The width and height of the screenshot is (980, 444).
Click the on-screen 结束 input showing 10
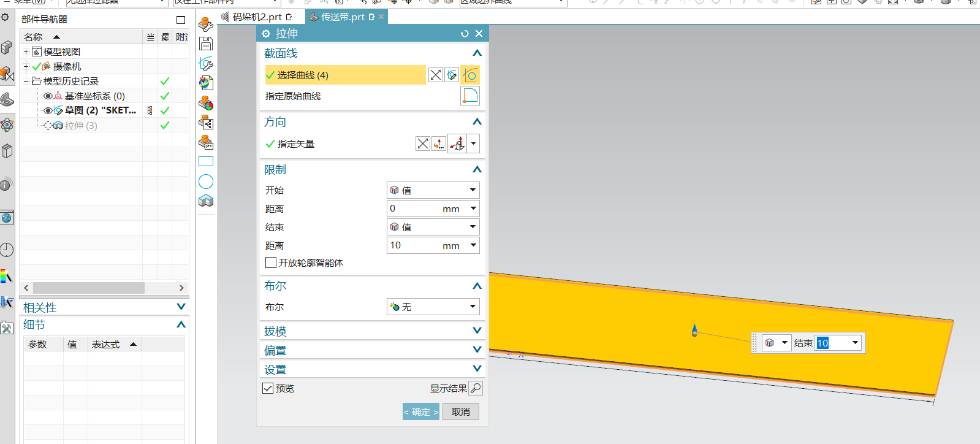point(838,343)
